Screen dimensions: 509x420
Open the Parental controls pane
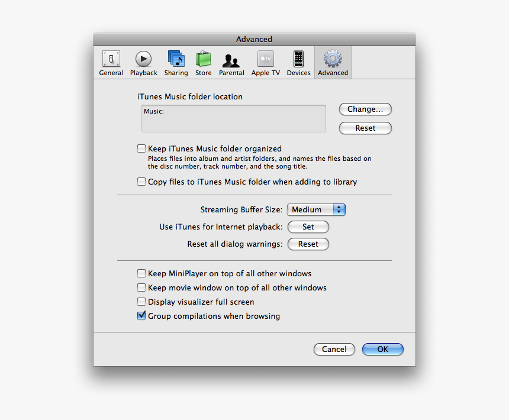pos(231,63)
